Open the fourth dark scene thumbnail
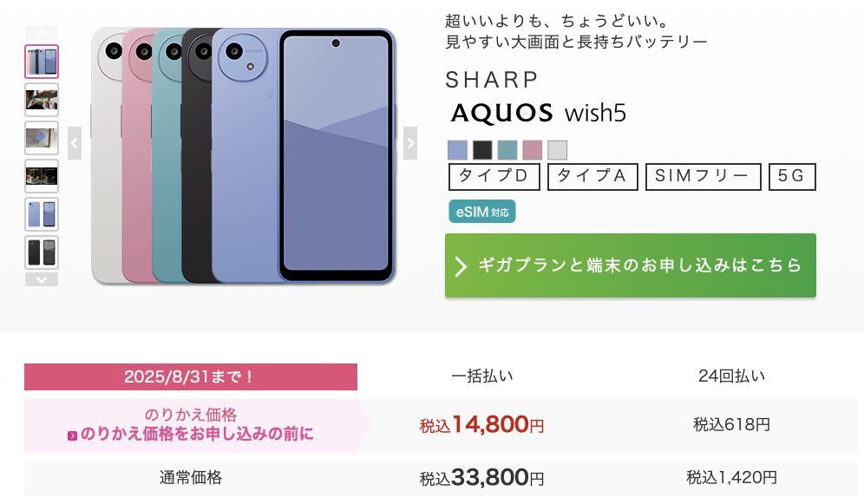Image resolution: width=864 pixels, height=504 pixels. pos(42,176)
